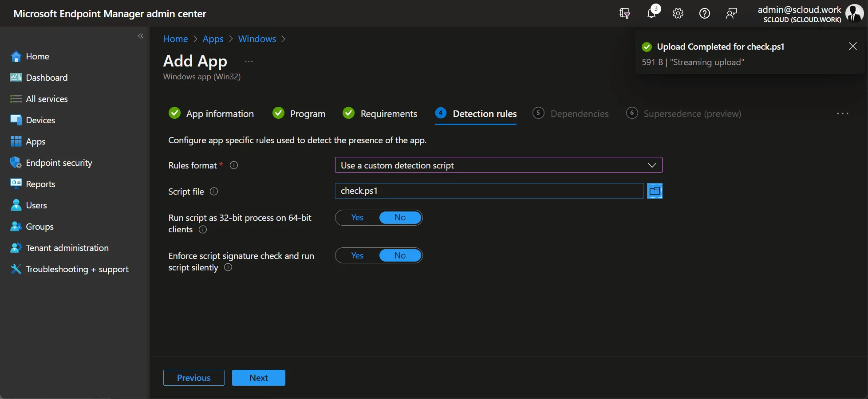The image size is (868, 399).
Task: Open Dashboard from the sidebar label
Action: tap(47, 78)
